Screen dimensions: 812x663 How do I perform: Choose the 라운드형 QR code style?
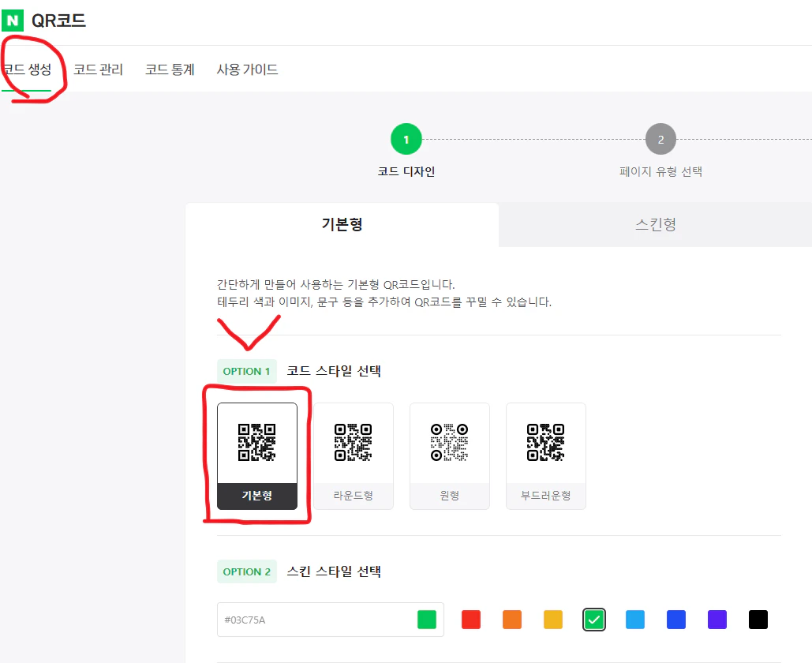coord(354,456)
